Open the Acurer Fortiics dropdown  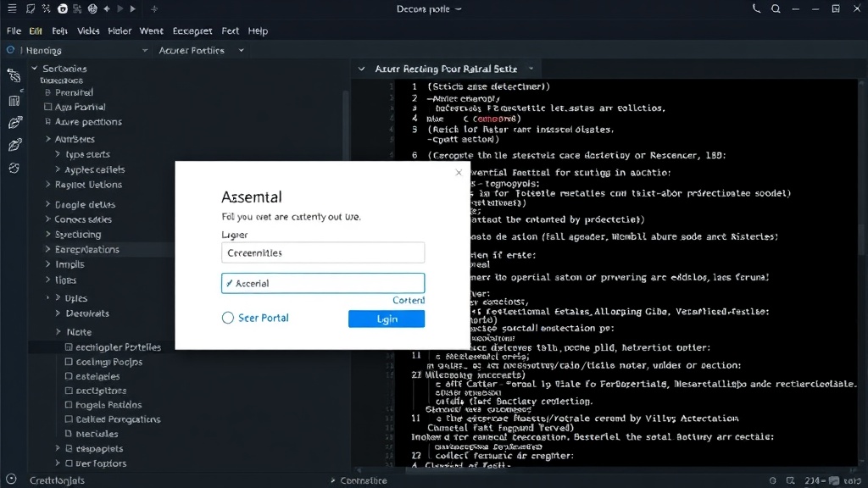[242, 50]
